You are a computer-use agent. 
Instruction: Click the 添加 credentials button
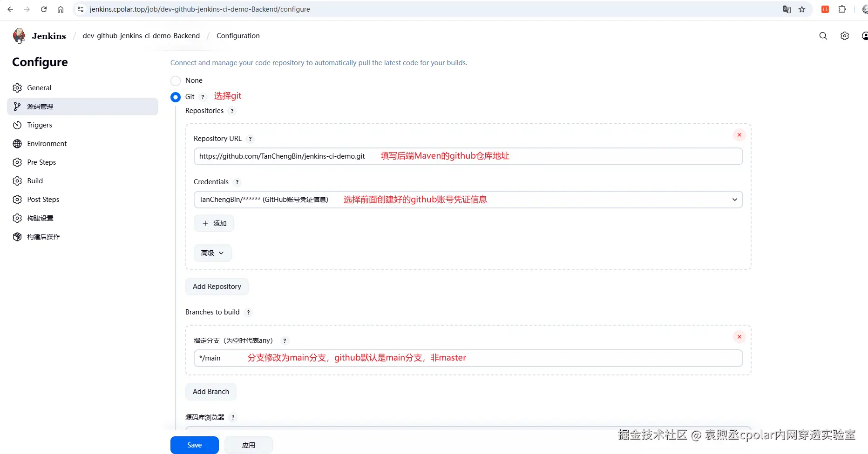pos(214,223)
